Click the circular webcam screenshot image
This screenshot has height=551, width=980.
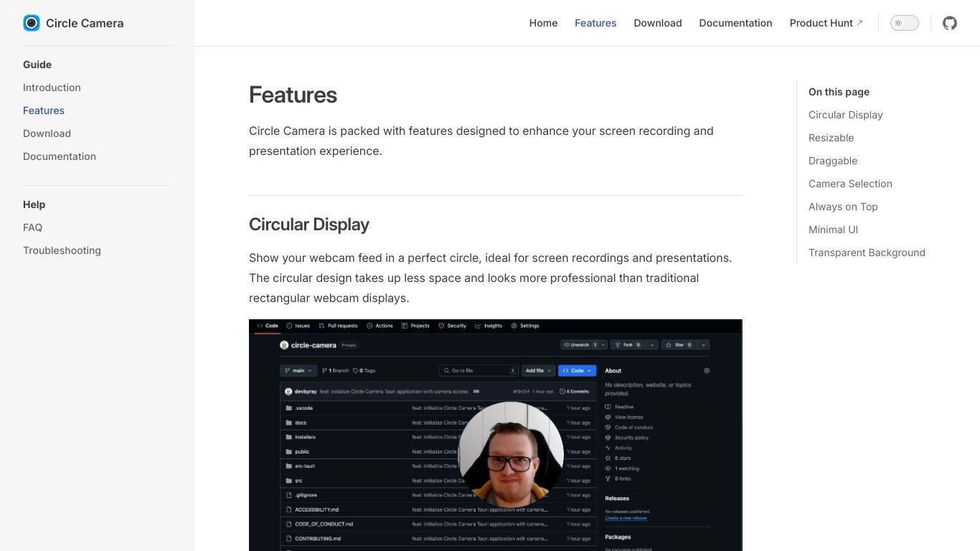(x=496, y=435)
